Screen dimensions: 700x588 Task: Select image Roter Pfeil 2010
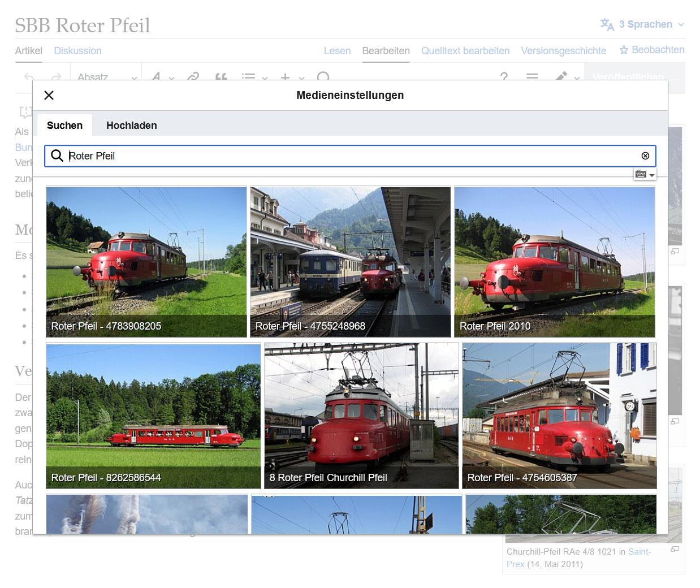[x=555, y=262]
